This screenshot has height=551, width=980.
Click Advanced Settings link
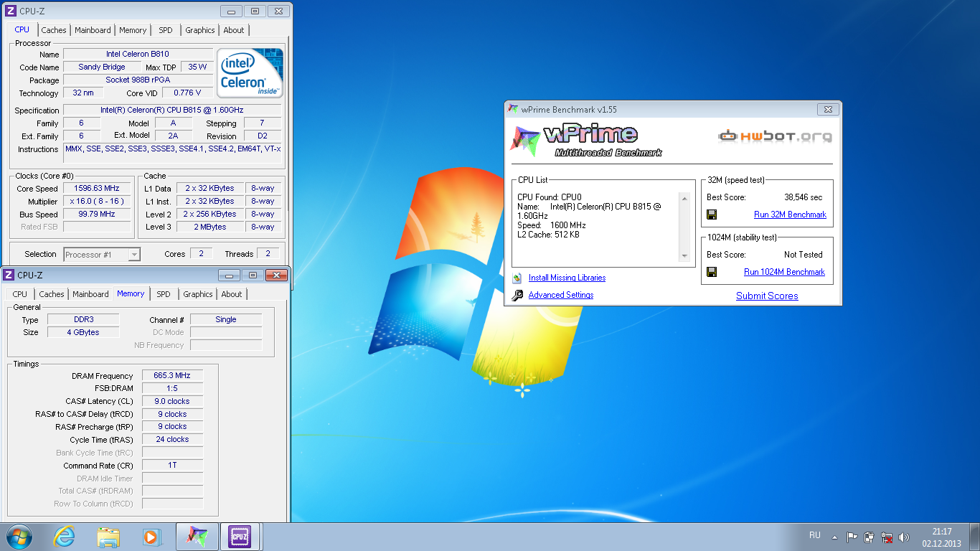561,295
